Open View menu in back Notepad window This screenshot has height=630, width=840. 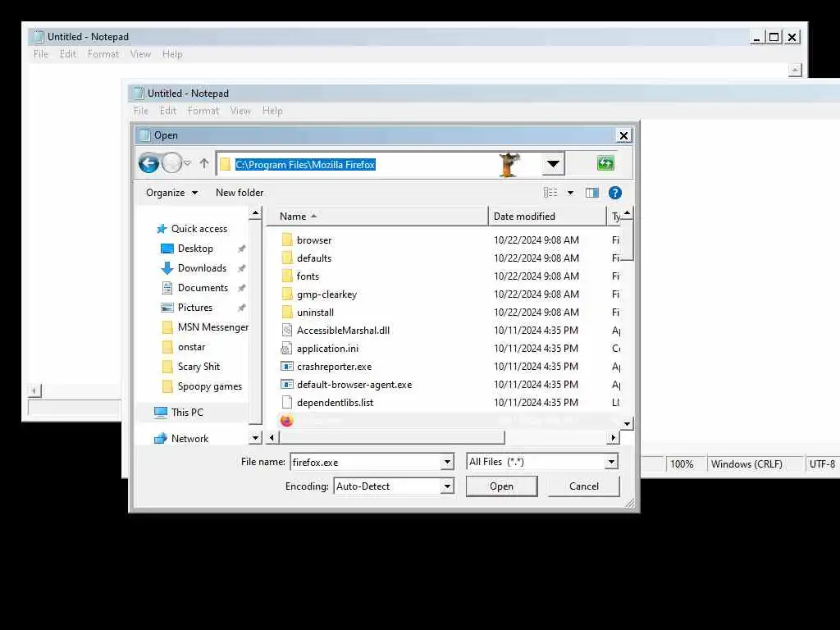[x=140, y=54]
